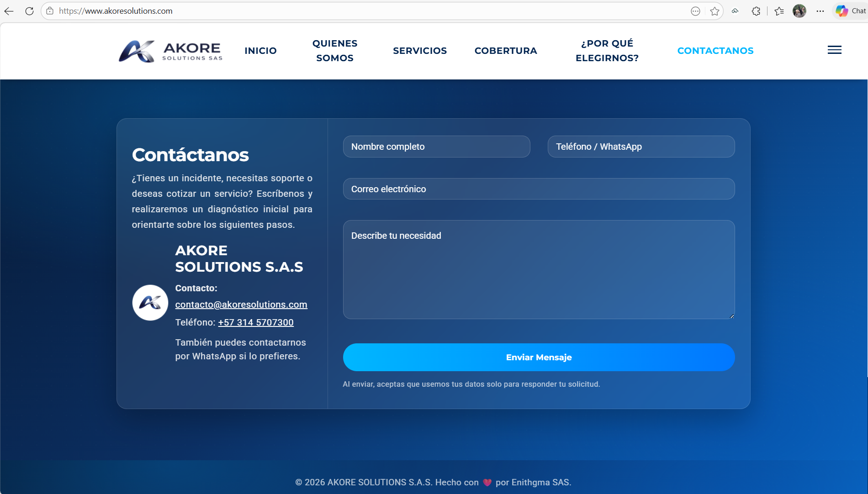
Task: Go to the SERVICIOS menu section
Action: (419, 51)
